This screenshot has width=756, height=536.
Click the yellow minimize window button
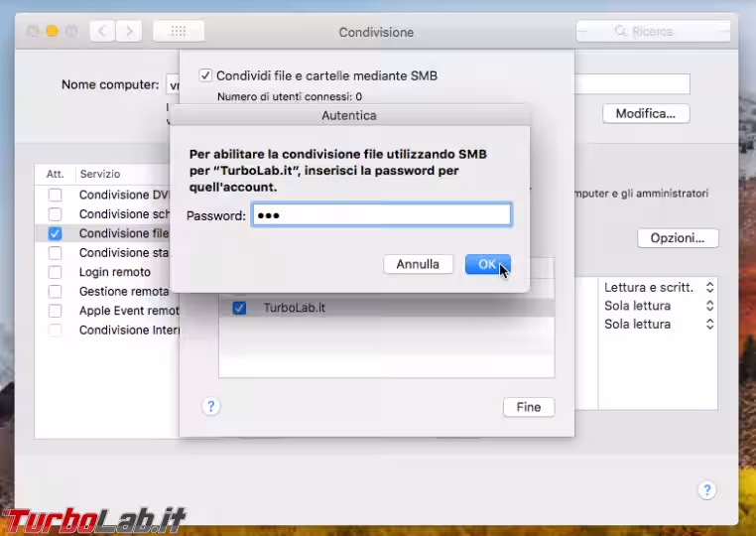(x=52, y=32)
